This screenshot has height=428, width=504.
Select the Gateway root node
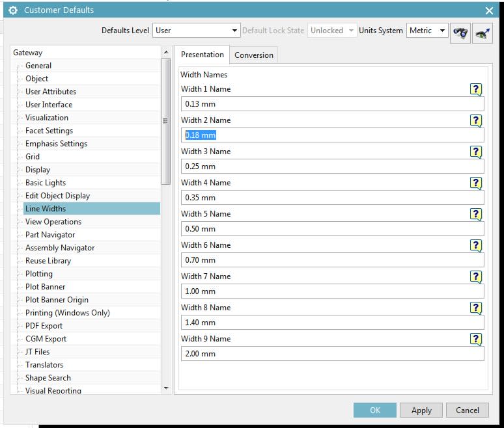coord(27,53)
